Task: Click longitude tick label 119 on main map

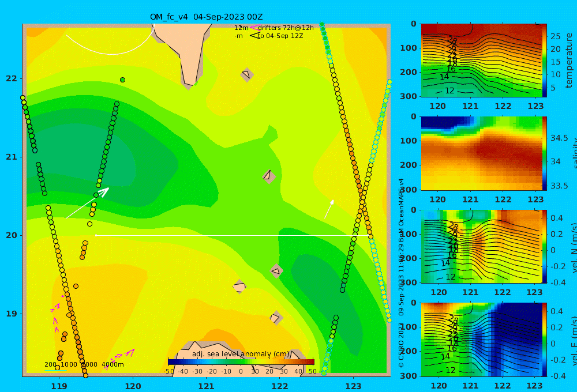Action: pos(59,386)
